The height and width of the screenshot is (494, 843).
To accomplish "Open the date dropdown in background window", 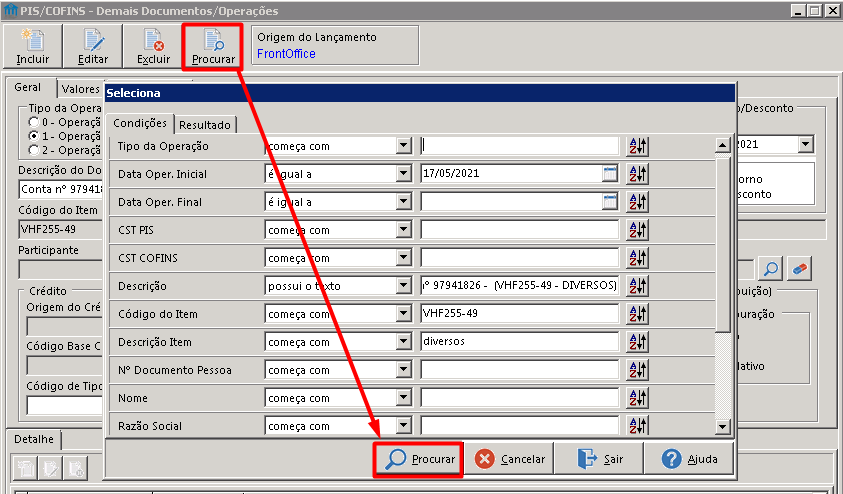I will point(805,144).
